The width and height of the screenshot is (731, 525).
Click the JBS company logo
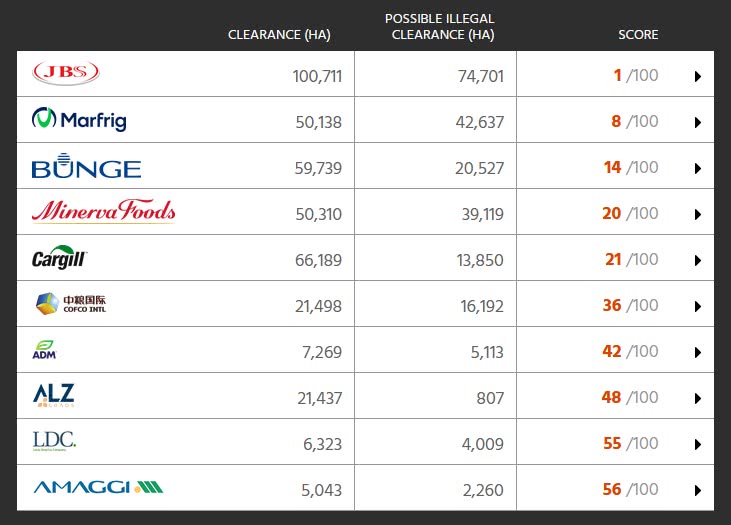coord(66,73)
